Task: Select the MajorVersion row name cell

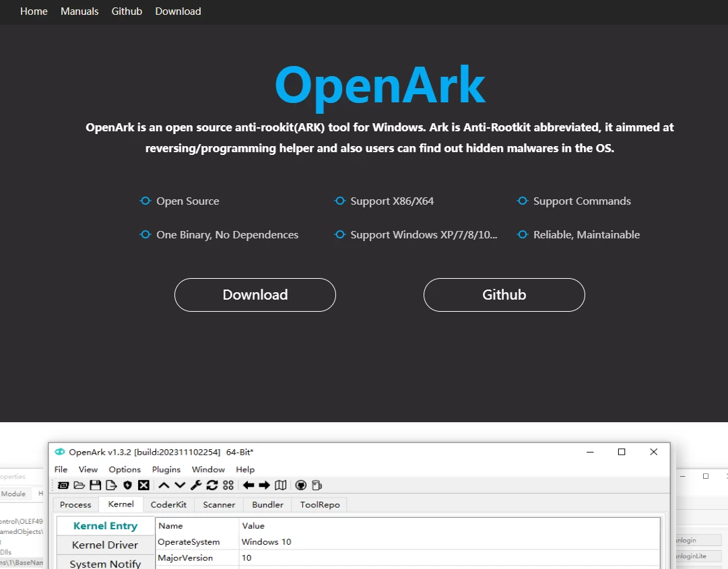Action: 197,558
